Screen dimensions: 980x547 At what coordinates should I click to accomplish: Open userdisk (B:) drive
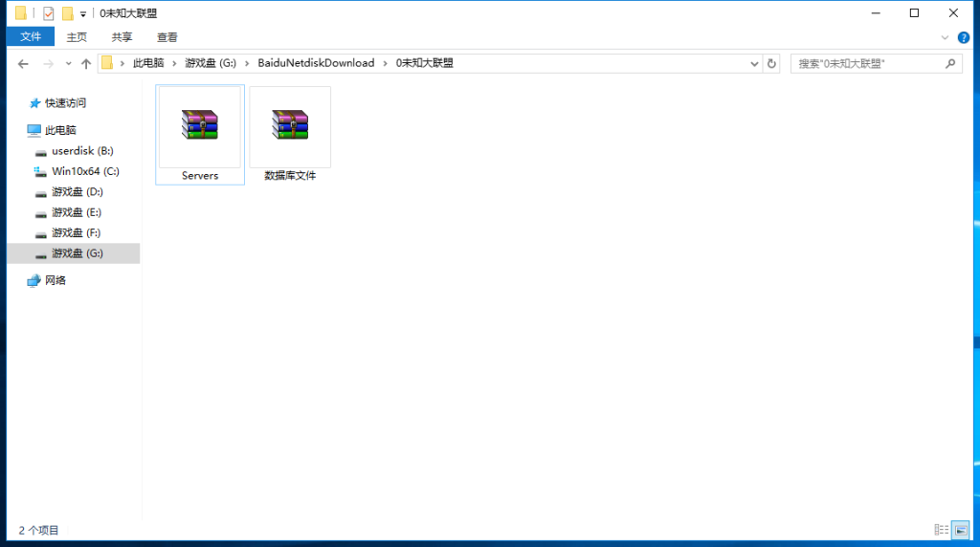coord(82,151)
